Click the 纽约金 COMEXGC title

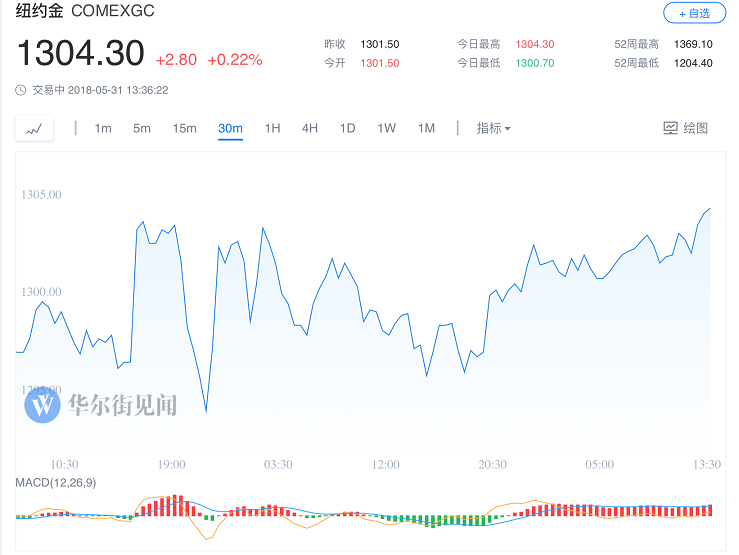(85, 10)
